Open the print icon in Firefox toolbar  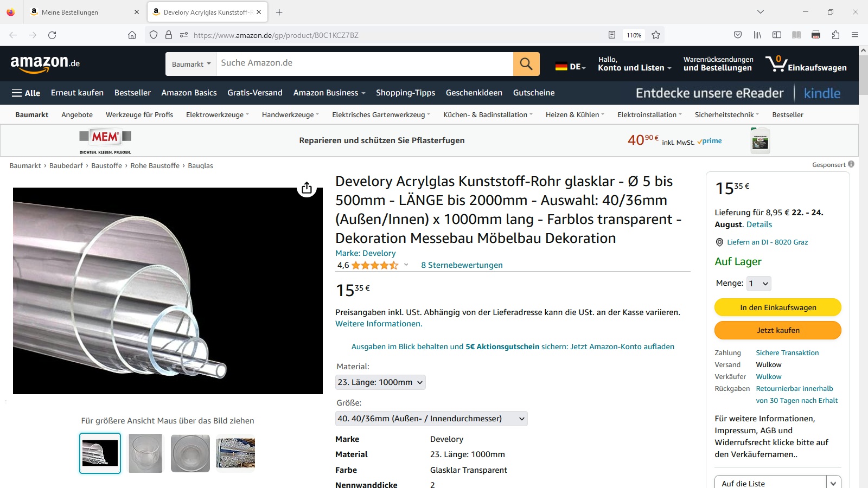816,35
